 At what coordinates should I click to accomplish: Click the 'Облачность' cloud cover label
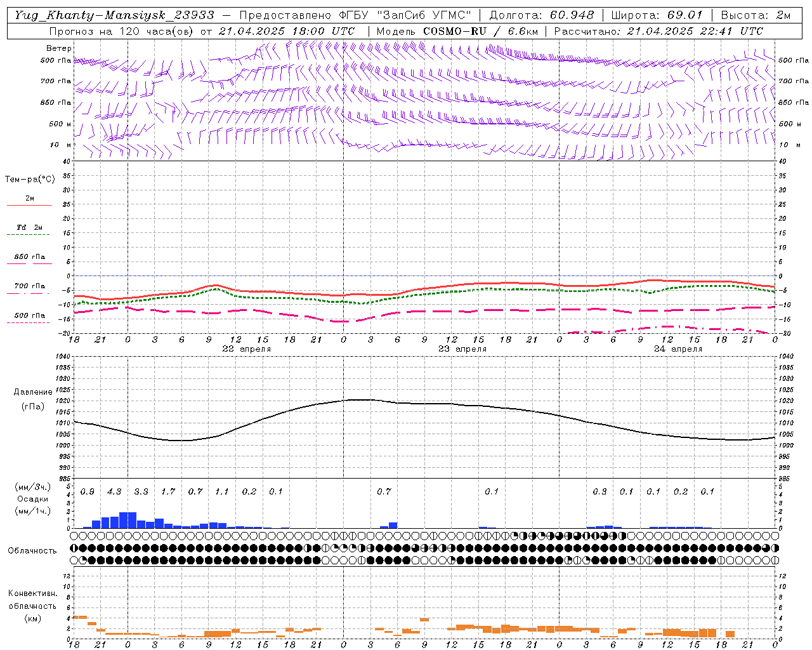pos(32,551)
